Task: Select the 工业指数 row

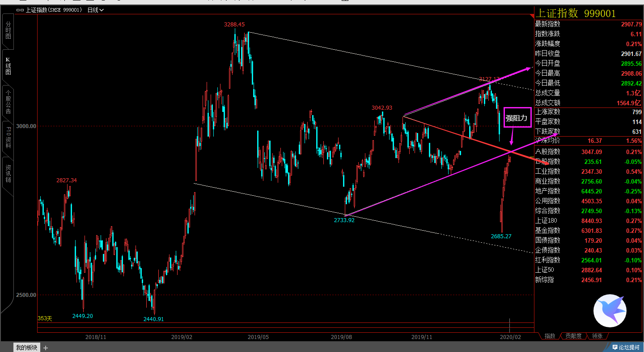Action: pos(589,171)
